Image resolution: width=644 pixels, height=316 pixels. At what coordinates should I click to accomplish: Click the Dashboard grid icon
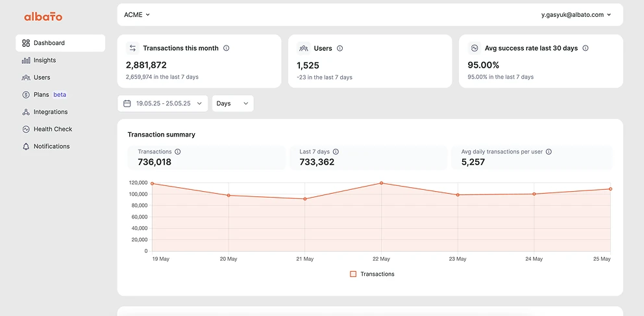point(26,43)
